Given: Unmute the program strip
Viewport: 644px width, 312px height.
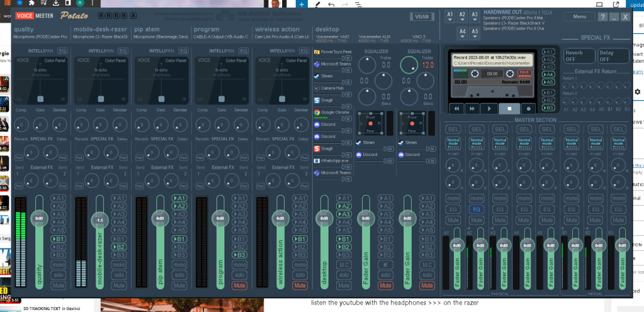Looking at the screenshot, I should click(x=239, y=286).
